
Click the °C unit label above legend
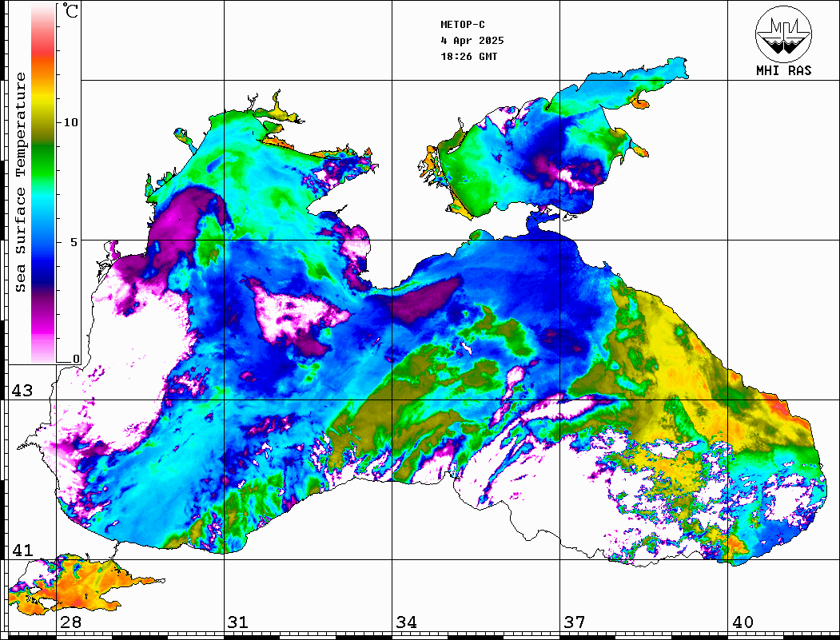pos(71,12)
